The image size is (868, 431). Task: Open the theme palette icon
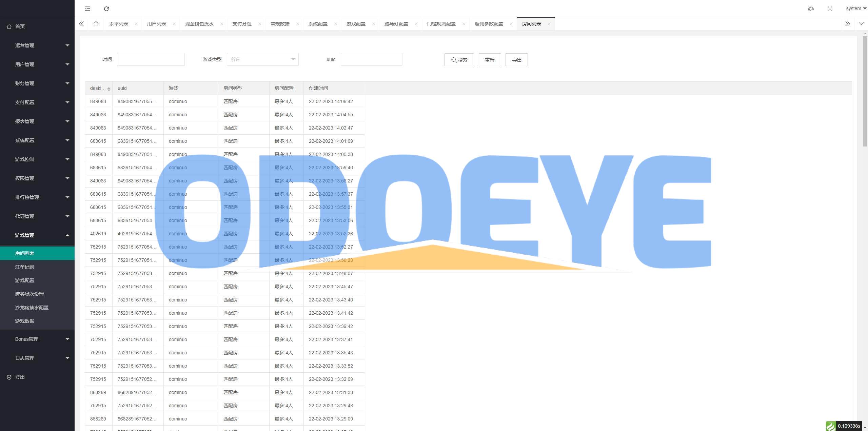pyautogui.click(x=811, y=9)
